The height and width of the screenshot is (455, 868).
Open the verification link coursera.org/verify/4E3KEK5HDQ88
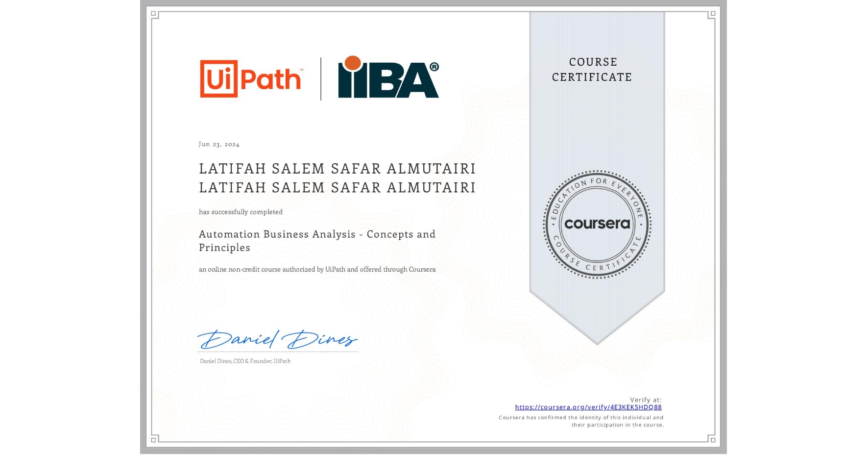pos(589,407)
